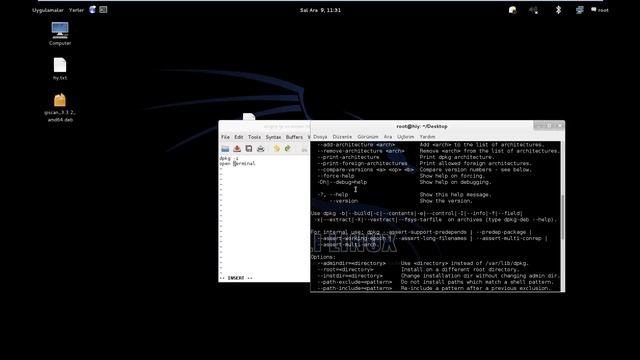Launch the Iceweasel browser from top panel
The height and width of the screenshot is (360, 640).
pyautogui.click(x=93, y=10)
